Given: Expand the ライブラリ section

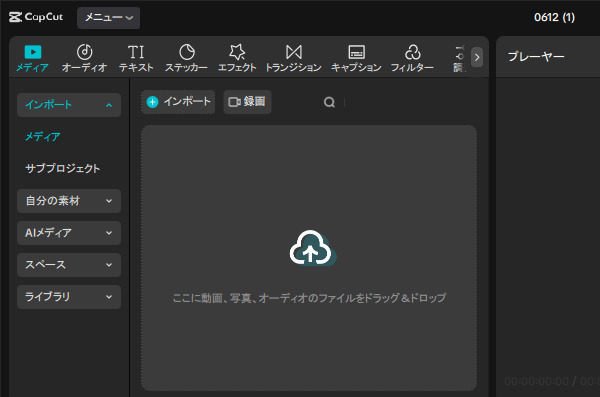Looking at the screenshot, I should click(69, 297).
